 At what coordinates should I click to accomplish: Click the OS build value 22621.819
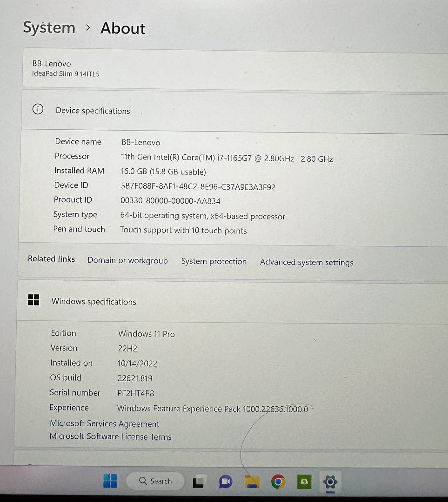[x=134, y=378]
